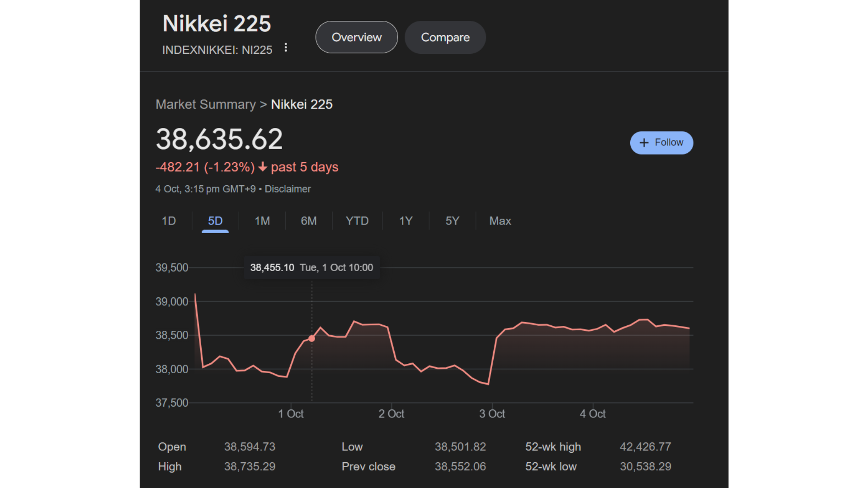Display the 5Y chart range
This screenshot has height=488, width=868.
pos(452,221)
